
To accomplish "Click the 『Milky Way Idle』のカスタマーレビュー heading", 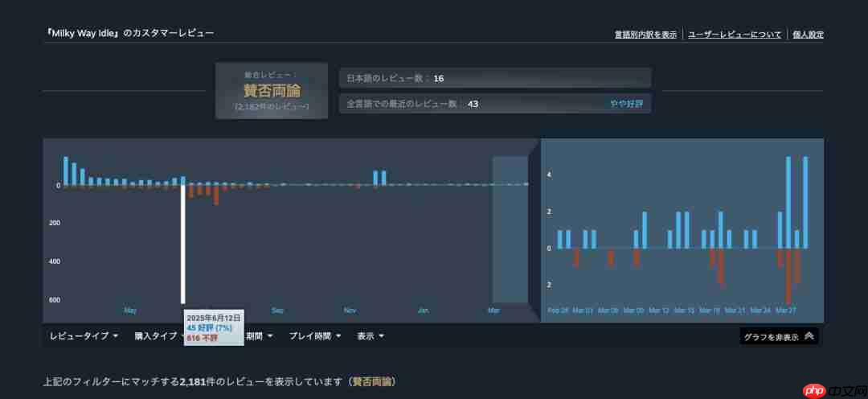I will click(129, 33).
